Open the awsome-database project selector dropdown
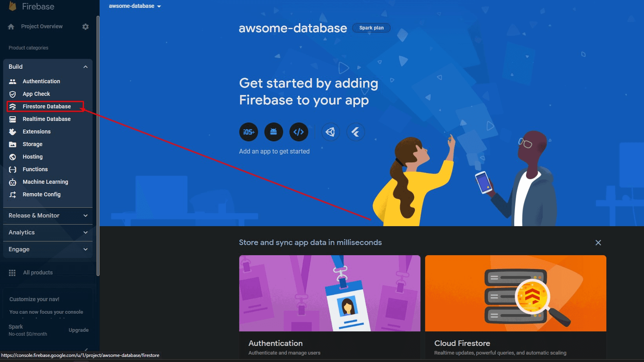The image size is (644, 362). pyautogui.click(x=135, y=6)
